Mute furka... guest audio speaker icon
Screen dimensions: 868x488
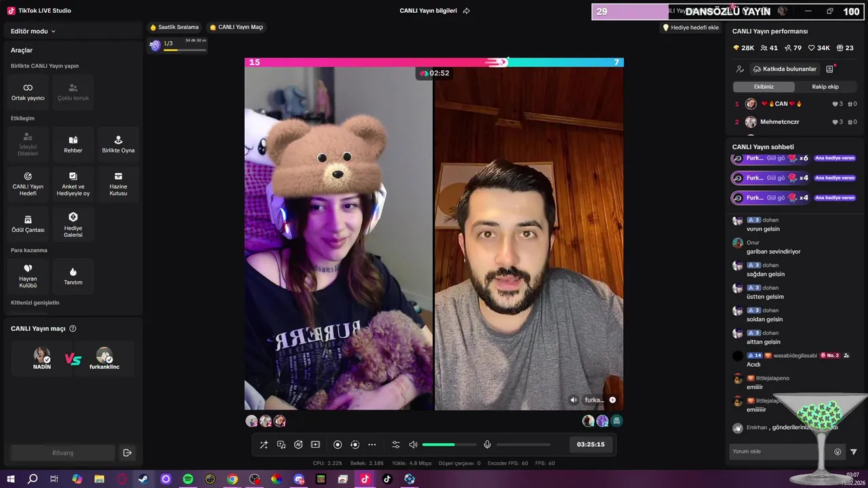pos(574,400)
